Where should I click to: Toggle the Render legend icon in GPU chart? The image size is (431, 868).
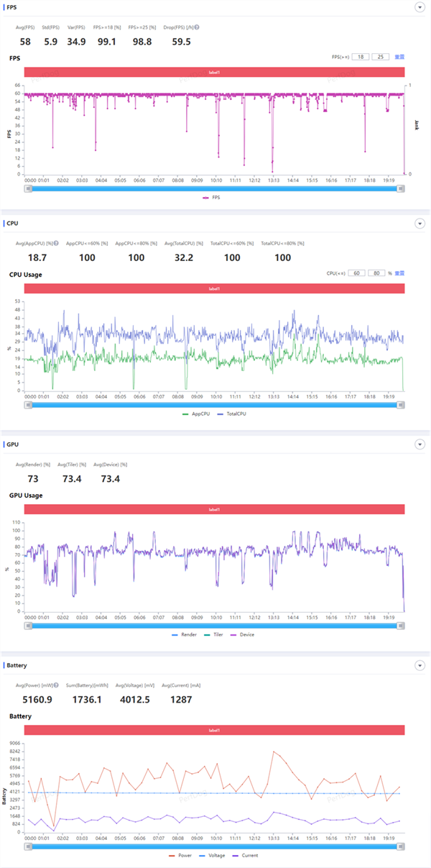tap(177, 634)
